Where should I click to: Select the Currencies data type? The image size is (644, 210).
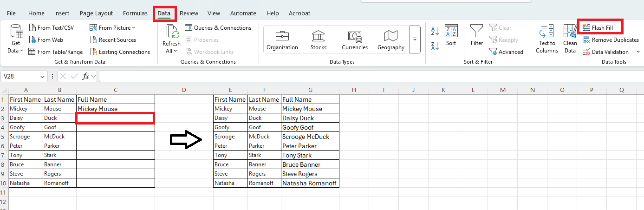(355, 40)
